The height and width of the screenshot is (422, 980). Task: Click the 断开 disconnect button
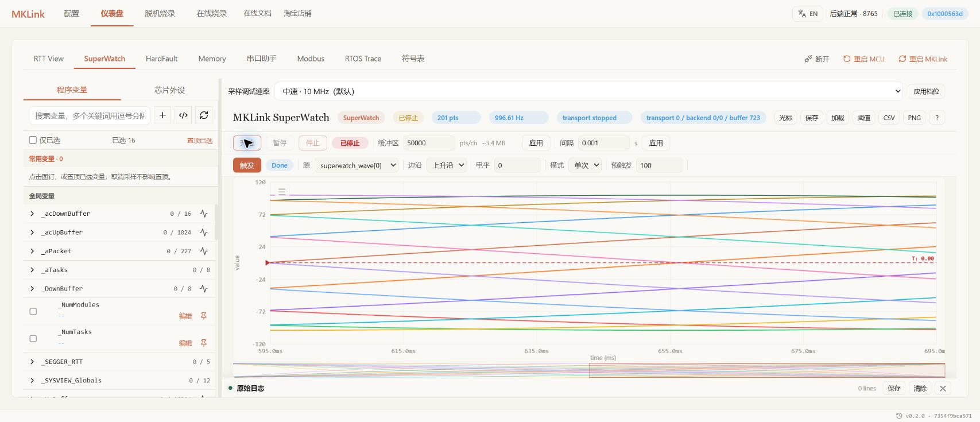pos(817,59)
